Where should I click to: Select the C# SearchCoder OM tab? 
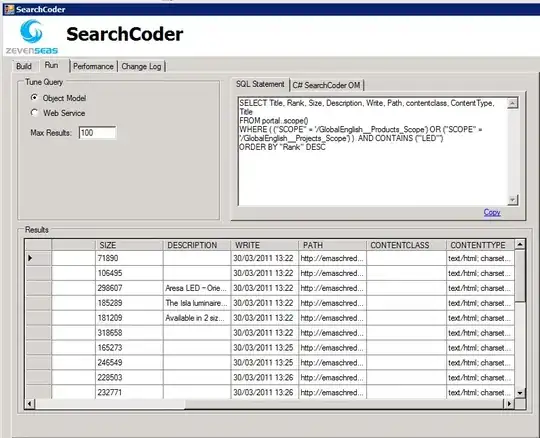326,85
